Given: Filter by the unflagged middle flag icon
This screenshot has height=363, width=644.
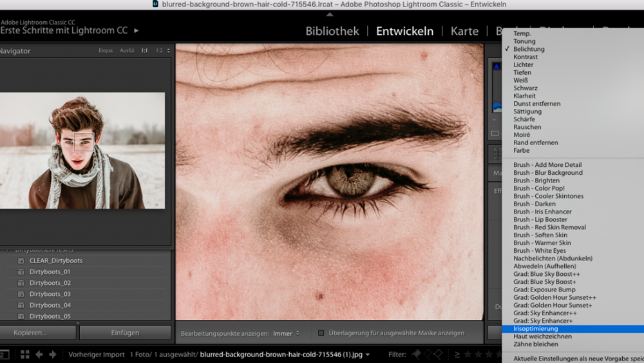Looking at the screenshot, I should point(428,354).
